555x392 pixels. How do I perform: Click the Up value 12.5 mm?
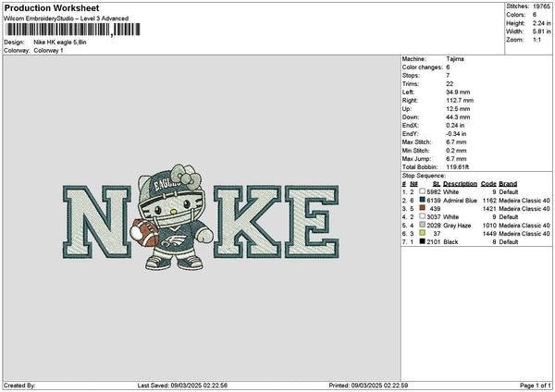point(458,109)
